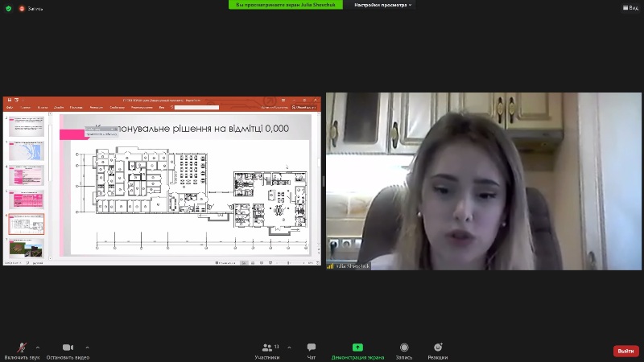
Task: Open Слайд-шоу ribbon tab in PowerPoint
Action: [x=117, y=108]
